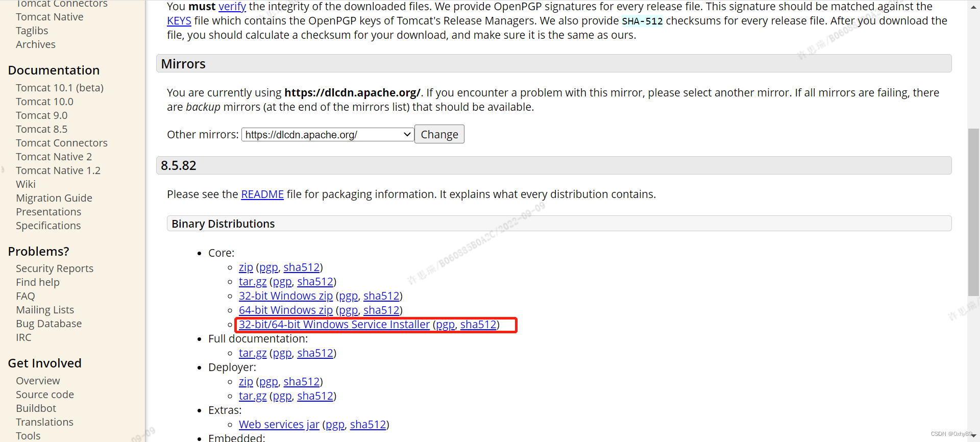980x442 pixels.
Task: Open the Bug Database link
Action: [x=49, y=324]
